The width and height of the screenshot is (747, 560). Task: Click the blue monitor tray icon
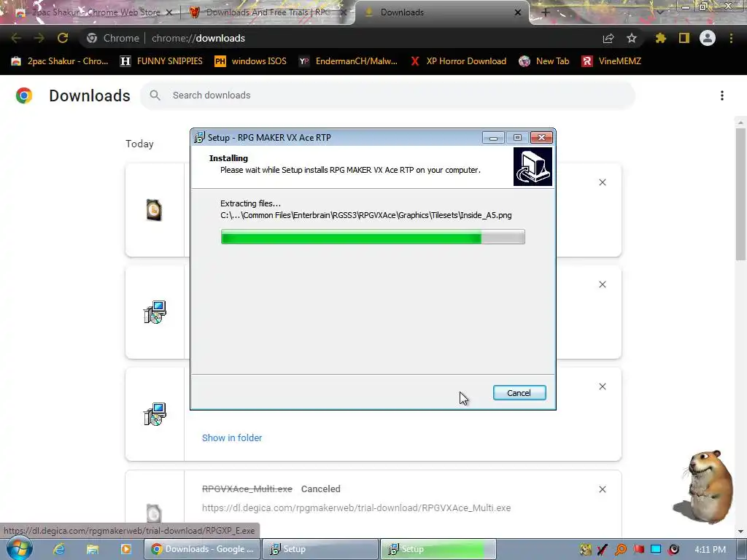tap(656, 550)
